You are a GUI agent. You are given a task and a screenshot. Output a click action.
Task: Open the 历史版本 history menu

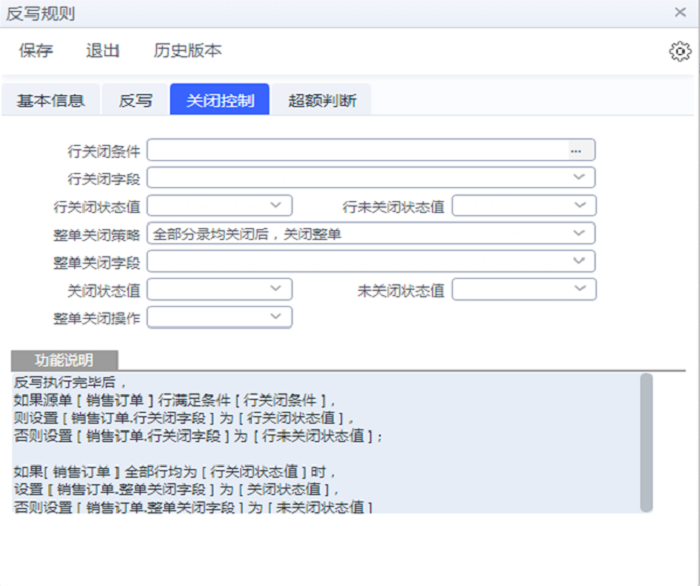(187, 51)
